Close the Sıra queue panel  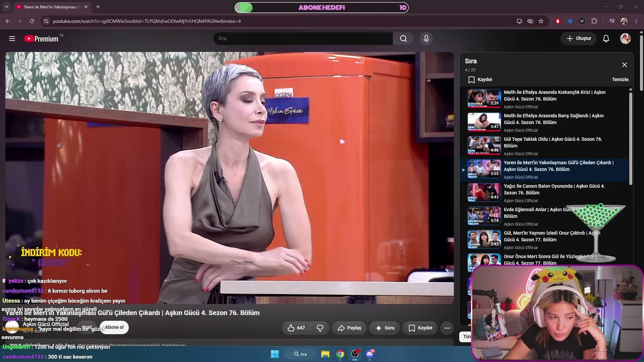tap(624, 65)
